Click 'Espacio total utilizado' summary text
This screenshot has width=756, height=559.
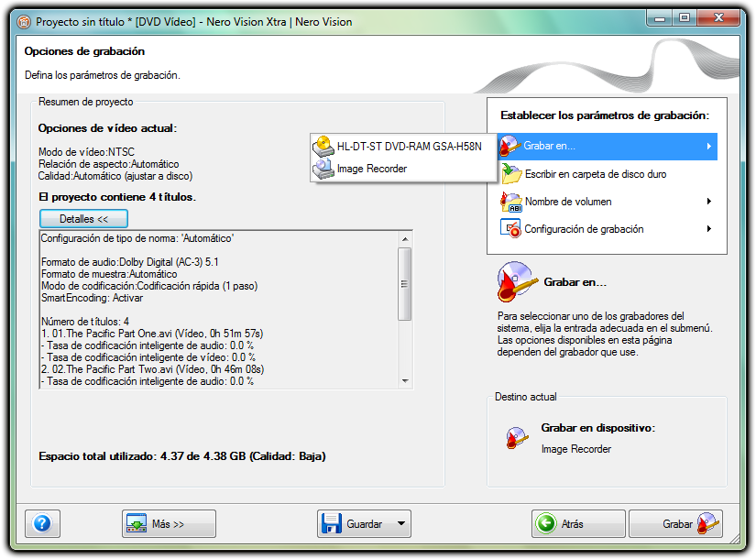coord(181,456)
